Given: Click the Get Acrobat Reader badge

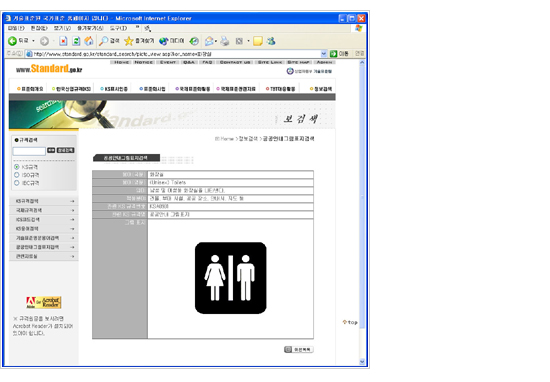Looking at the screenshot, I should pos(44,302).
